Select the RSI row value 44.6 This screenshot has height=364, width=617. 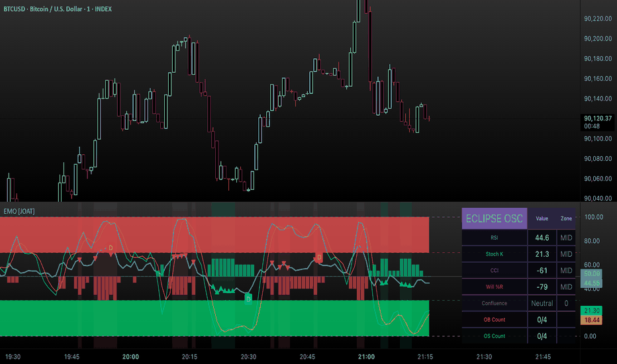pos(542,238)
